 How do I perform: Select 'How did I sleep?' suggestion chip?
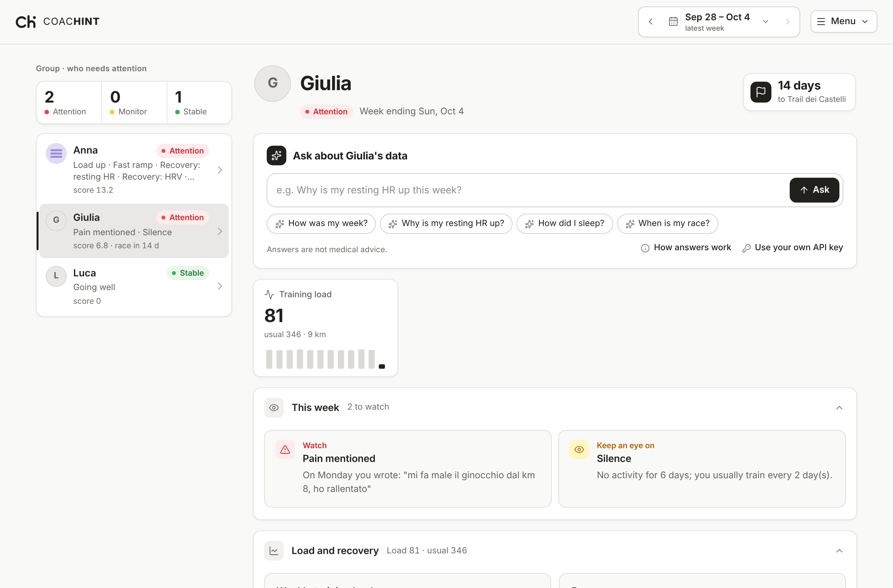tap(564, 223)
